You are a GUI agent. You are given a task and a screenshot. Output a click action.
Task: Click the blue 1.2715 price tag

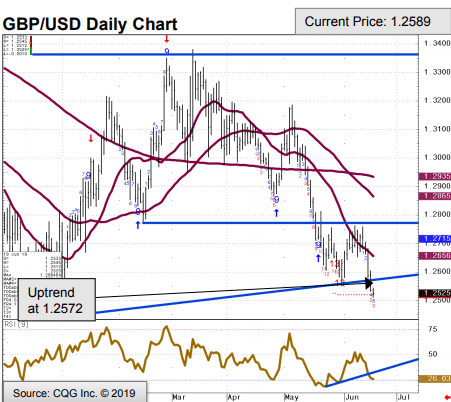click(x=435, y=239)
